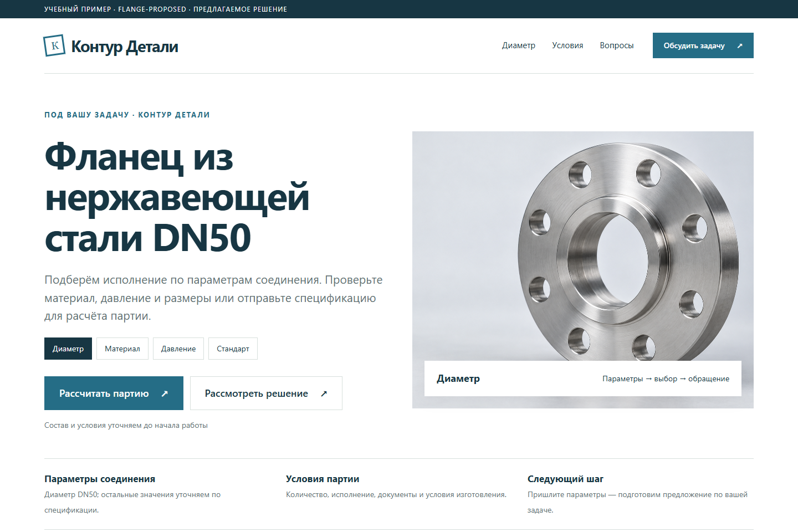The width and height of the screenshot is (798, 532).
Task: Click the square К logo icon
Action: (x=54, y=45)
